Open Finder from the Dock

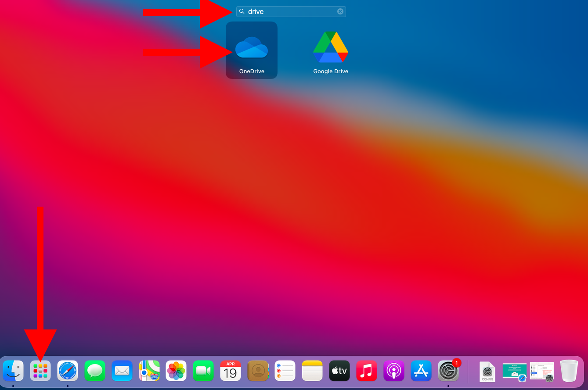(x=13, y=371)
